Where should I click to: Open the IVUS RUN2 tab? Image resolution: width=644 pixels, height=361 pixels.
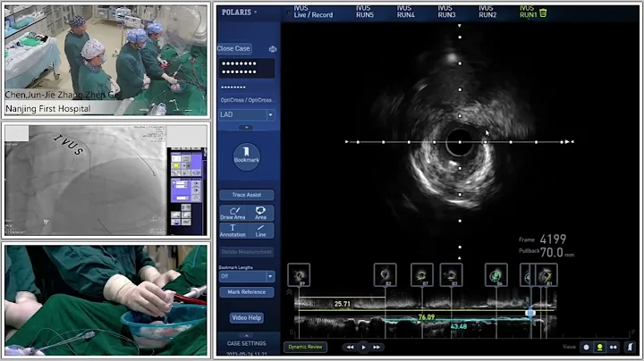[x=487, y=12]
